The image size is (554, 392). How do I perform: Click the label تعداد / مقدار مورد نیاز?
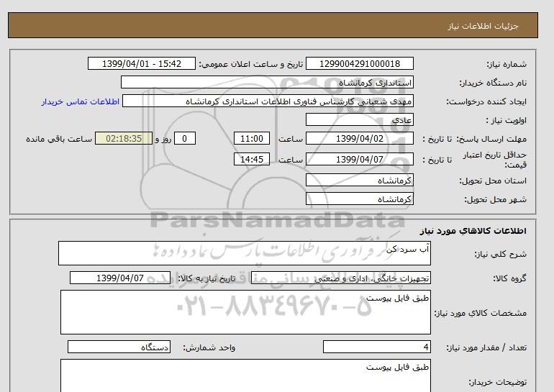coord(486,347)
